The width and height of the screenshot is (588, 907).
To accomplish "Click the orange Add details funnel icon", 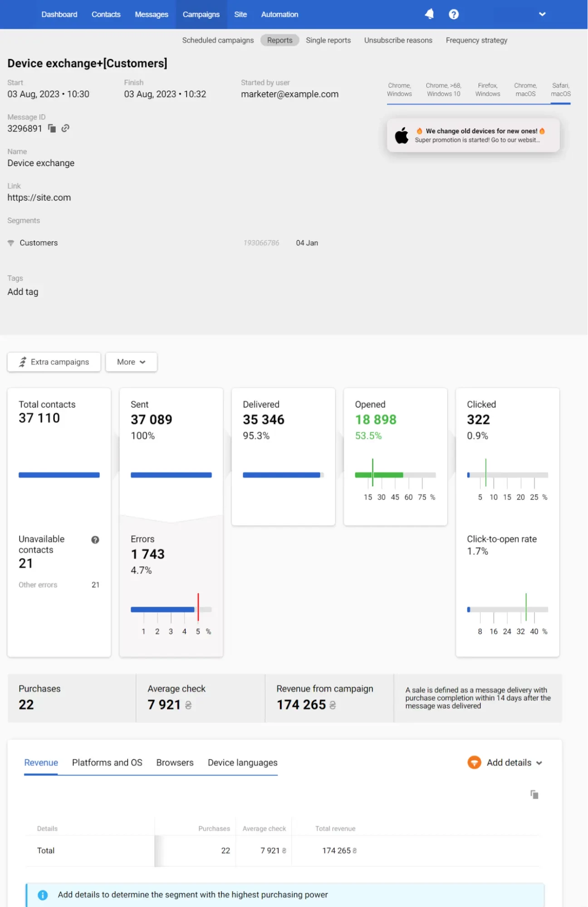I will pos(474,763).
